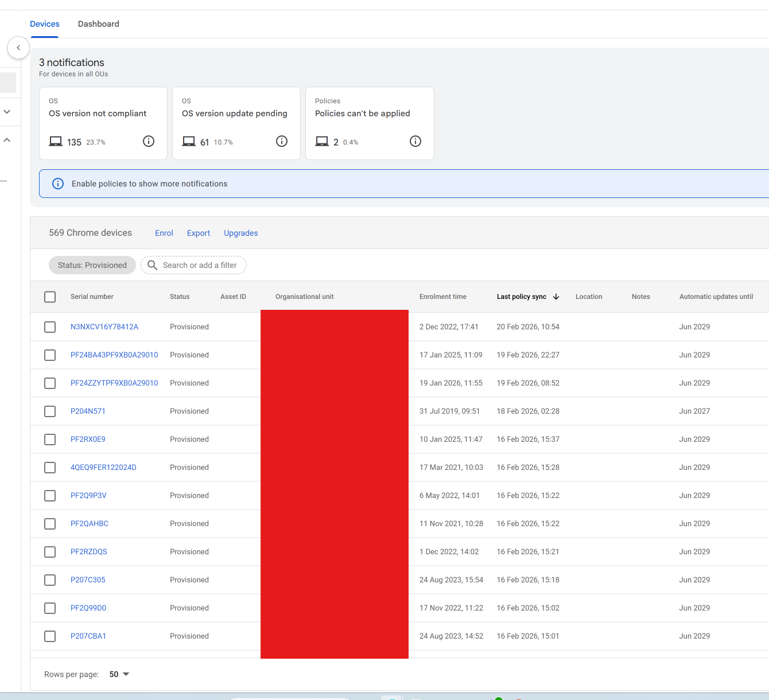Click info icon on Policies can't be applied card
Image resolution: width=769 pixels, height=700 pixels.
coord(415,141)
